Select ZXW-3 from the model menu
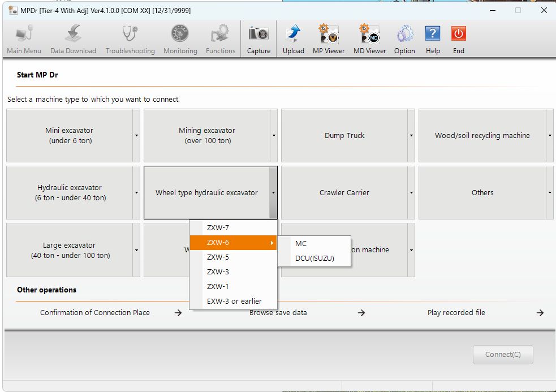This screenshot has width=556, height=392. (234, 272)
